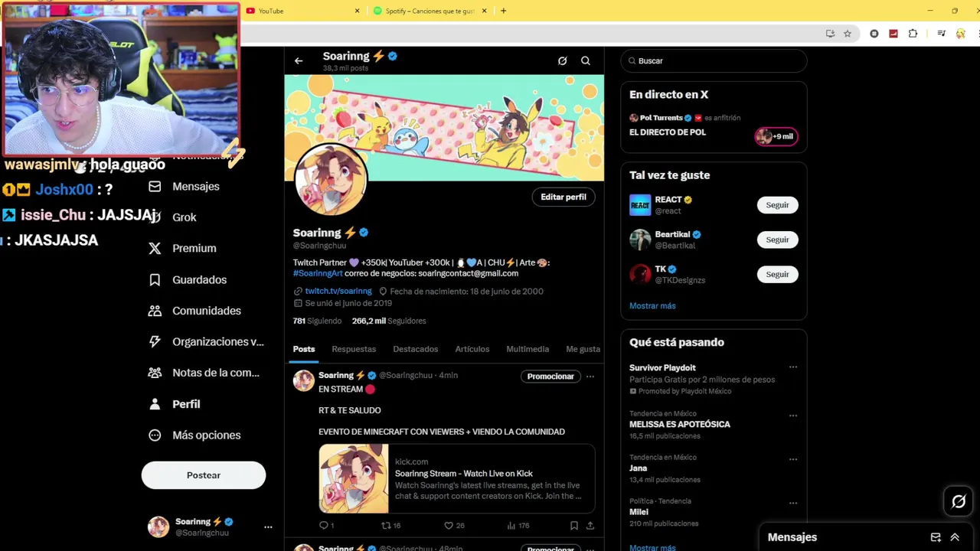Image resolution: width=980 pixels, height=551 pixels.
Task: Open Premium in the sidebar
Action: pos(182,249)
